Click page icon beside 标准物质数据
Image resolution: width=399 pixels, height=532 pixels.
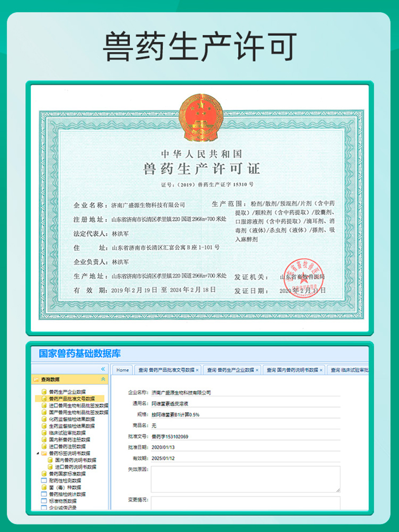(44, 501)
